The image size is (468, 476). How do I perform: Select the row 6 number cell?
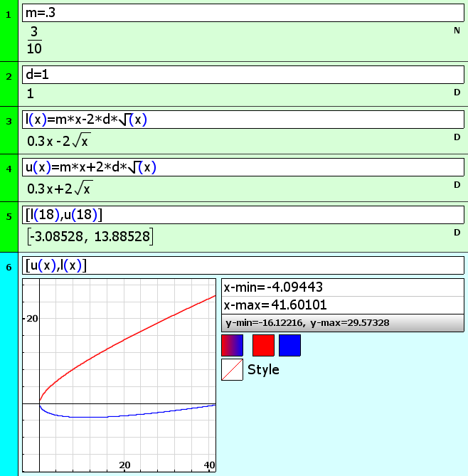click(9, 268)
